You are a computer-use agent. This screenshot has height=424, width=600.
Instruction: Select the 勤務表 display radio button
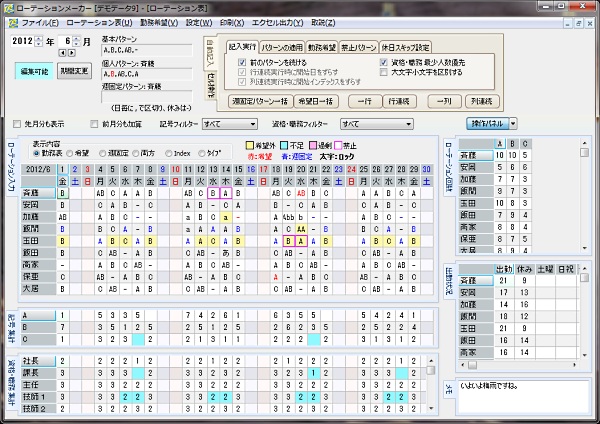tap(36, 153)
